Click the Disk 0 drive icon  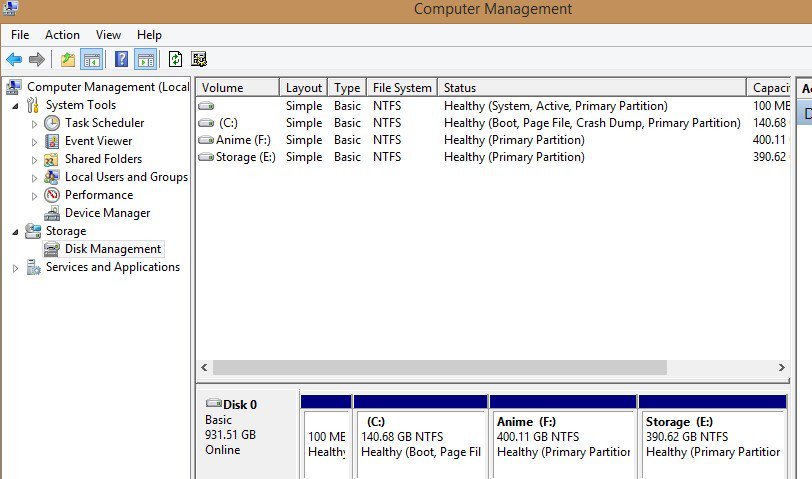pyautogui.click(x=213, y=403)
